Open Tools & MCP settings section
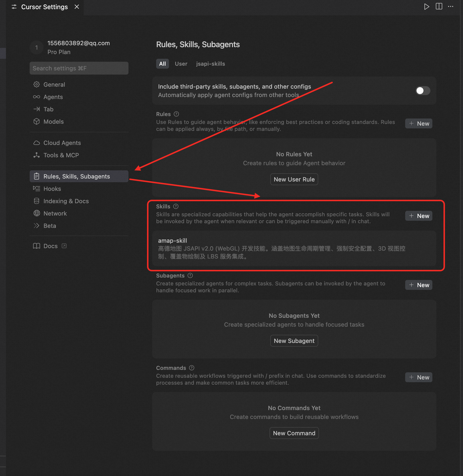This screenshot has height=476, width=463. 61,155
